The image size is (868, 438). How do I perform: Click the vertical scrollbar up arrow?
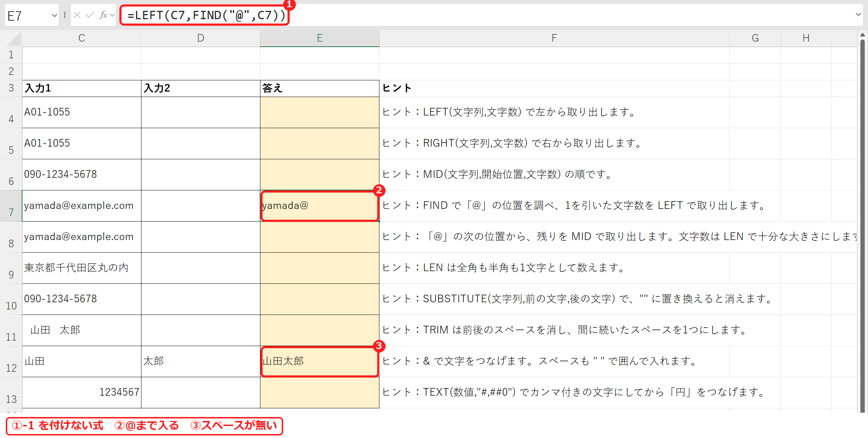pos(863,35)
